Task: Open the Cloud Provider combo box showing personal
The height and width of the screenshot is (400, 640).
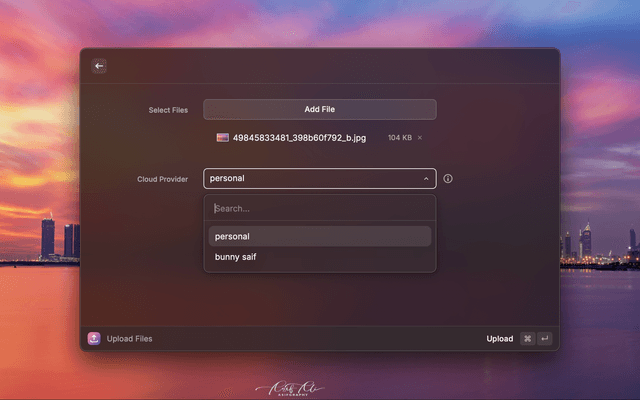Action: 310,179
